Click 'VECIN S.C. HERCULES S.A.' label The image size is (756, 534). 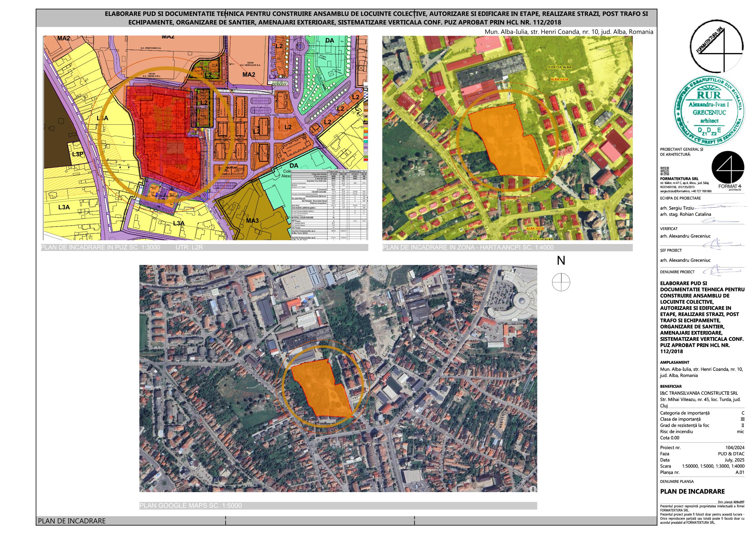coord(250,64)
